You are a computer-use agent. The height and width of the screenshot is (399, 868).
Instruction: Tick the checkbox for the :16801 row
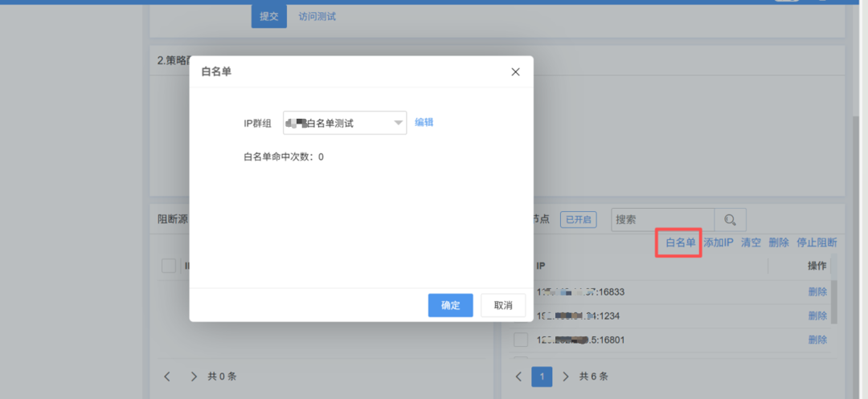coord(521,340)
